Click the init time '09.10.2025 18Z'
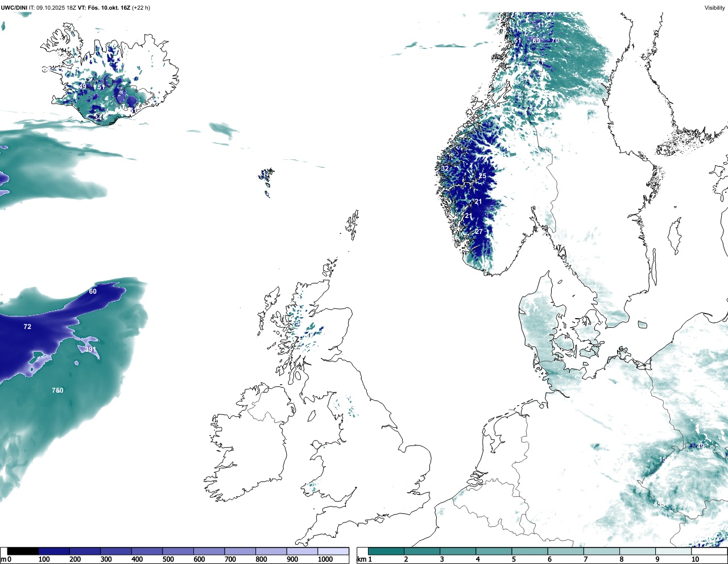The height and width of the screenshot is (564, 728). click(x=56, y=8)
